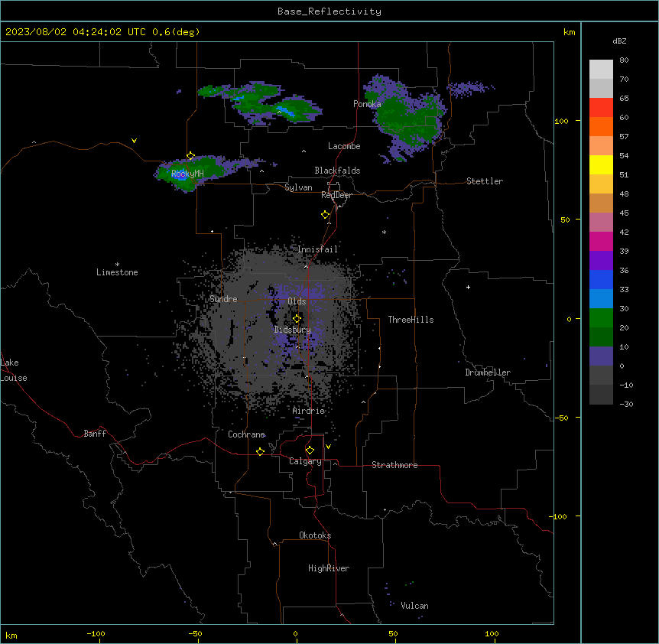
Task: Click the Sundre label
Action: click(223, 299)
